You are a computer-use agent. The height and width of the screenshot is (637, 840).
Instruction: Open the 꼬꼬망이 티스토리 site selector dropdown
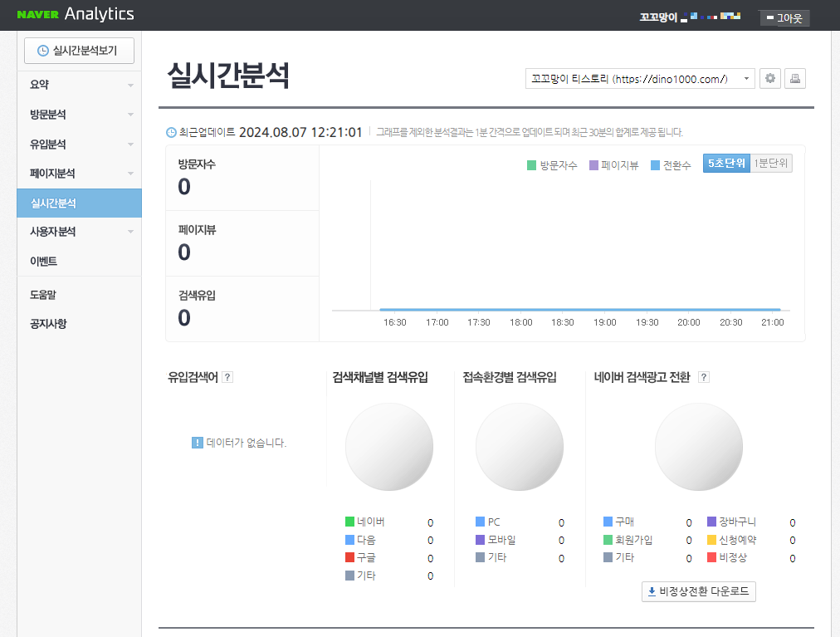pos(639,77)
